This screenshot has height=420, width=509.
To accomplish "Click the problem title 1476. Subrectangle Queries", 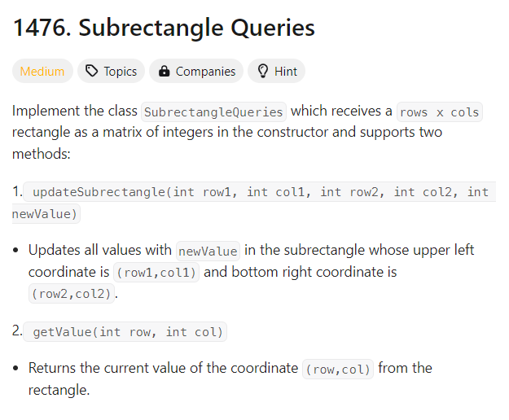I will tap(164, 28).
